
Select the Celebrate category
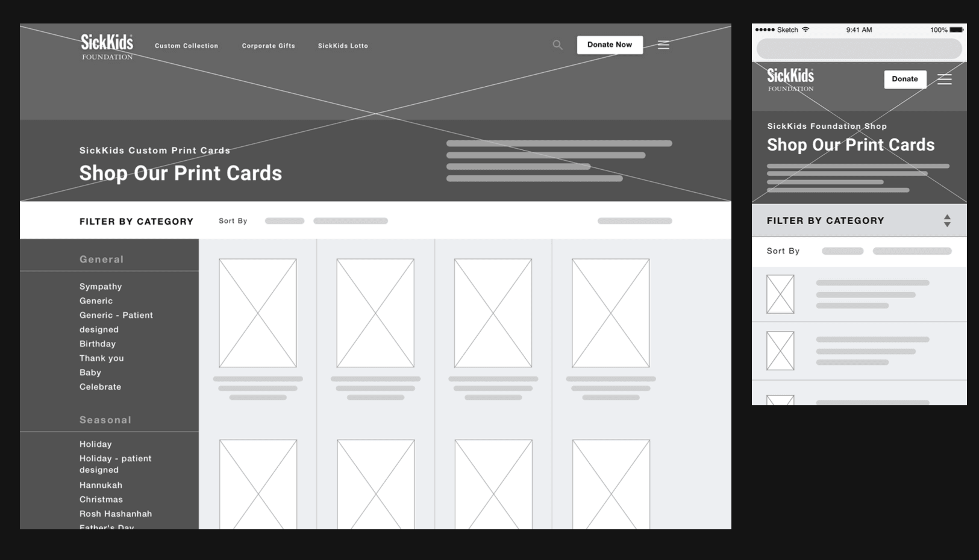coord(101,387)
